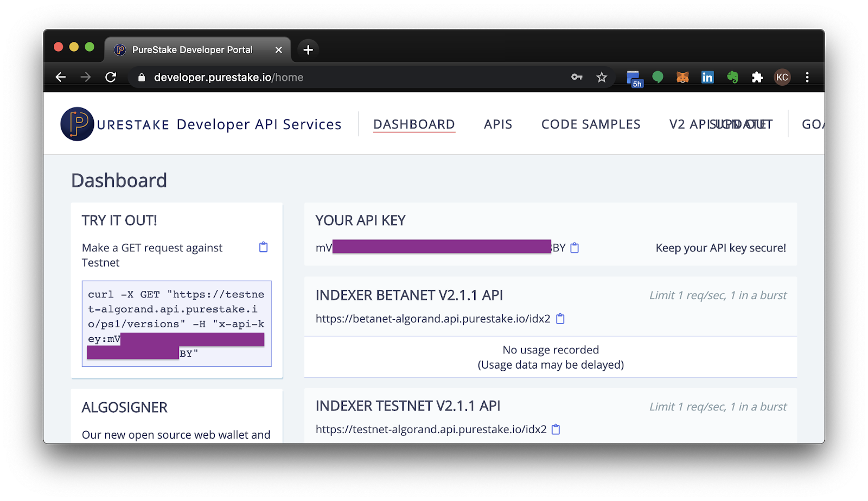
Task: Copy your API key to the clipboard
Action: click(575, 248)
